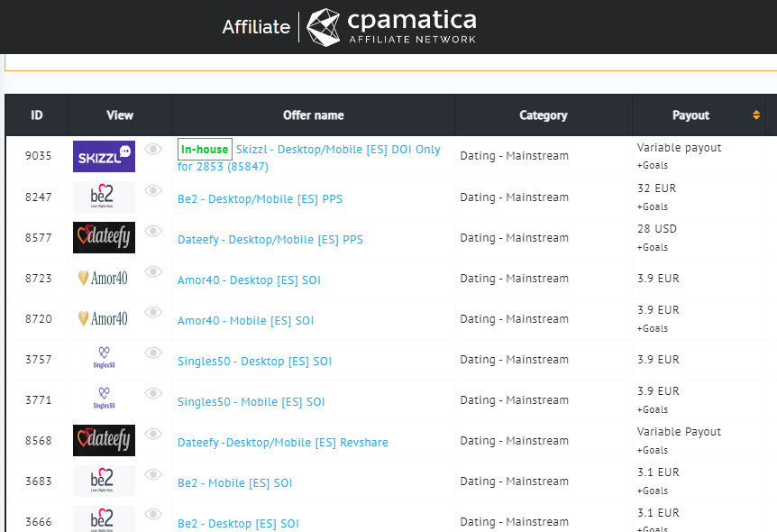Click the Dateefy logo for offer 8577
Viewport: 777px width, 532px height.
[104, 238]
